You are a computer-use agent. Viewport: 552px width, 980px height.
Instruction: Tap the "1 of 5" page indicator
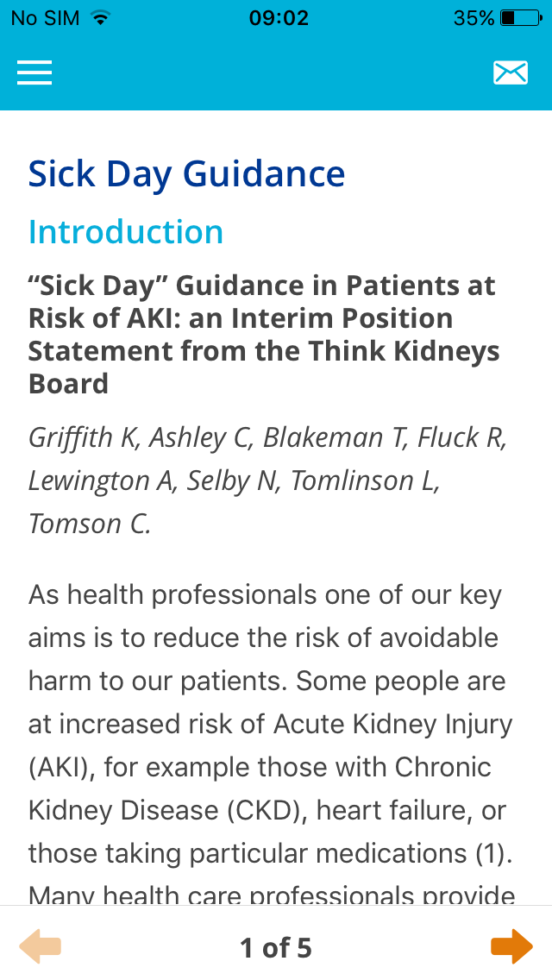click(275, 948)
